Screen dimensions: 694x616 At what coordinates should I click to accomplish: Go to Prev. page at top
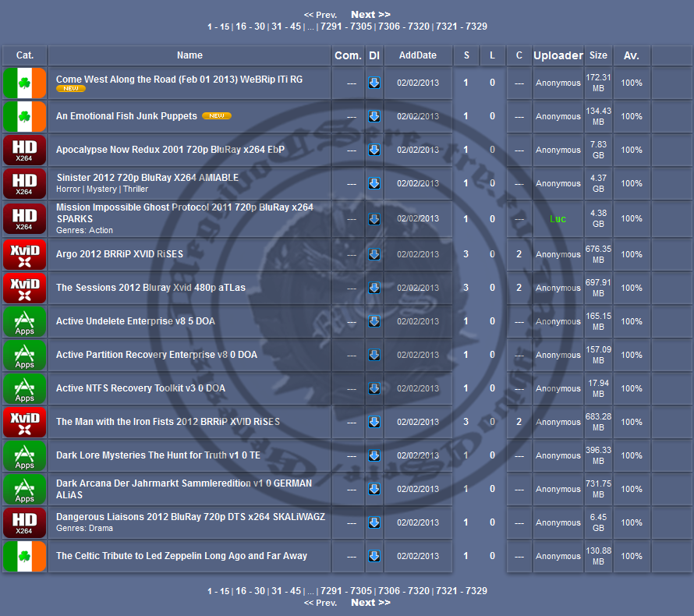tap(320, 15)
